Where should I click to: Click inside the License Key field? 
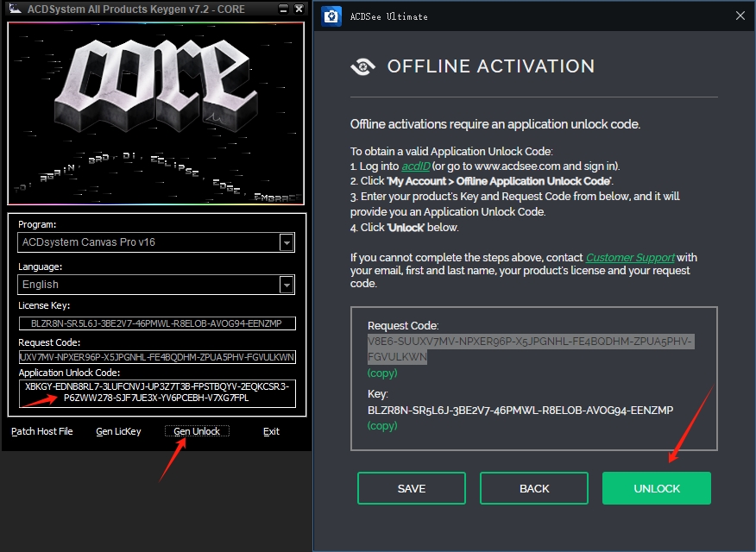[x=156, y=323]
